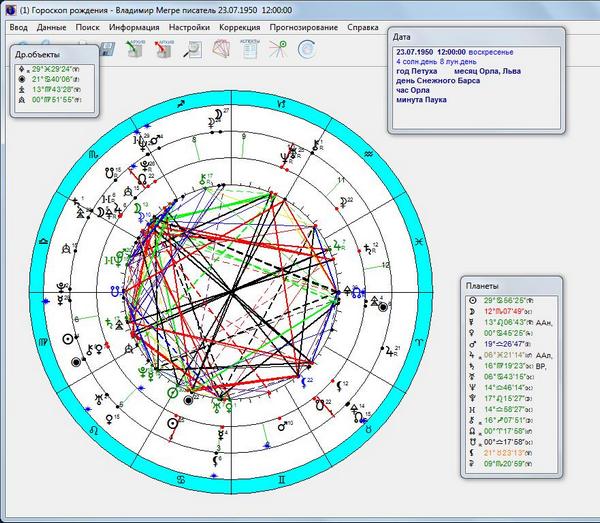Screen dimensions: 600x523
Task: Click the floppy disk save icon
Action: [107, 50]
